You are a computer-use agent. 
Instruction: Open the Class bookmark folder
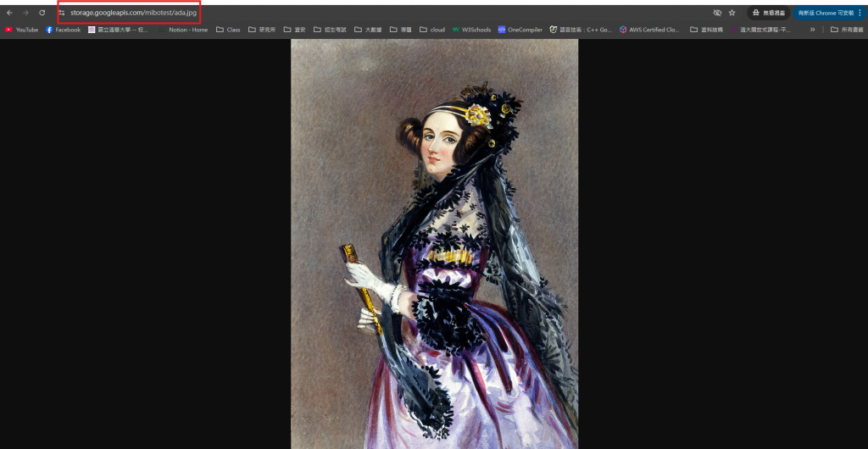pyautogui.click(x=228, y=30)
